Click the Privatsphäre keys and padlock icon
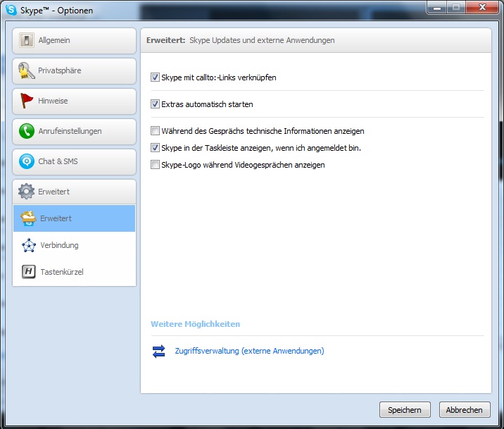 coord(26,70)
